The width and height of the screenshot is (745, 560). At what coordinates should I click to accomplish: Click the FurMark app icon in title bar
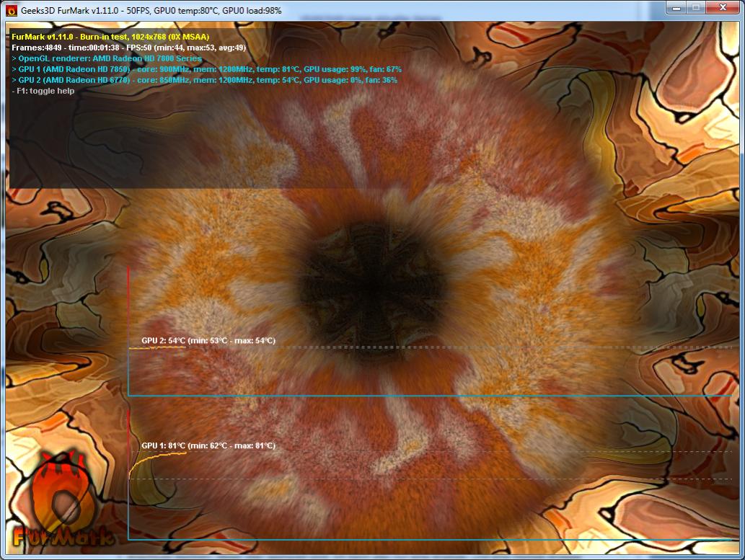[11, 10]
